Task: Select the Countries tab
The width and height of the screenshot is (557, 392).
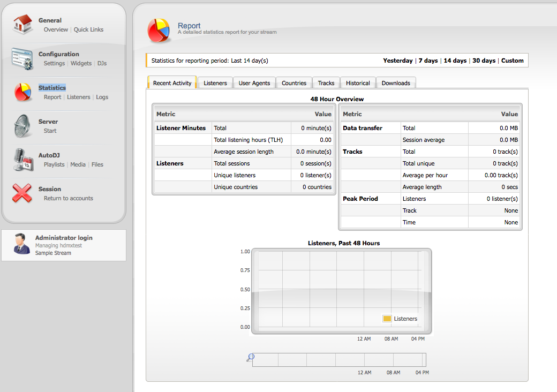Action: point(294,83)
